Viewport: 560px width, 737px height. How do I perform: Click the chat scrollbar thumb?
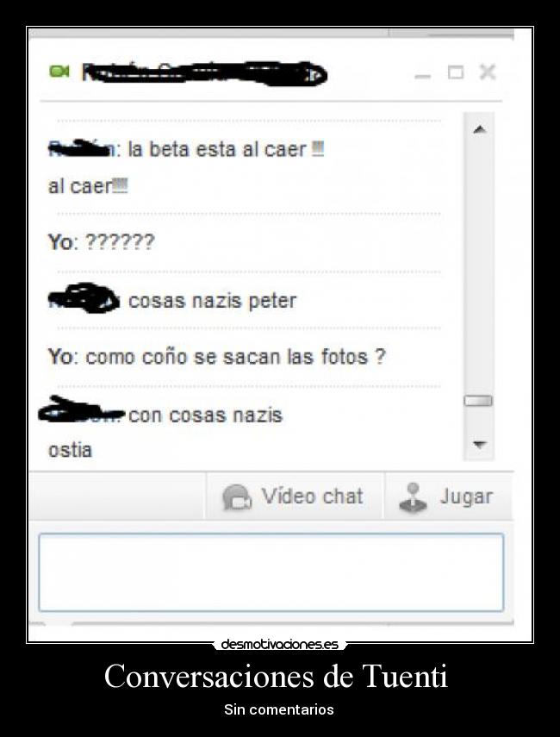coord(478,401)
